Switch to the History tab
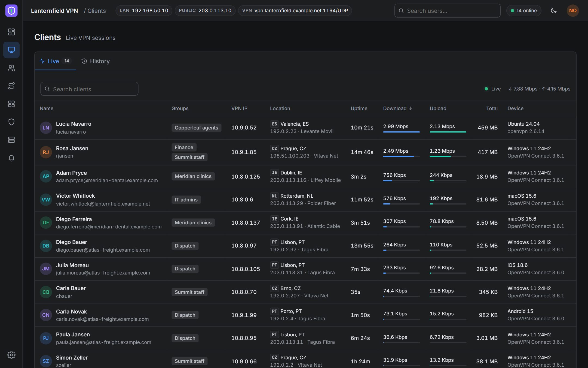This screenshot has height=368, width=588. click(96, 61)
